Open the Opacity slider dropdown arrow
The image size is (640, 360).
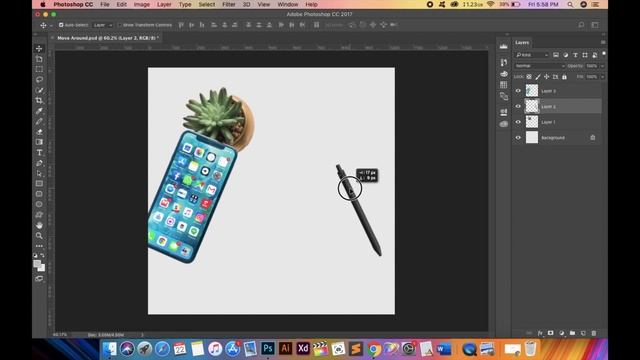point(602,66)
